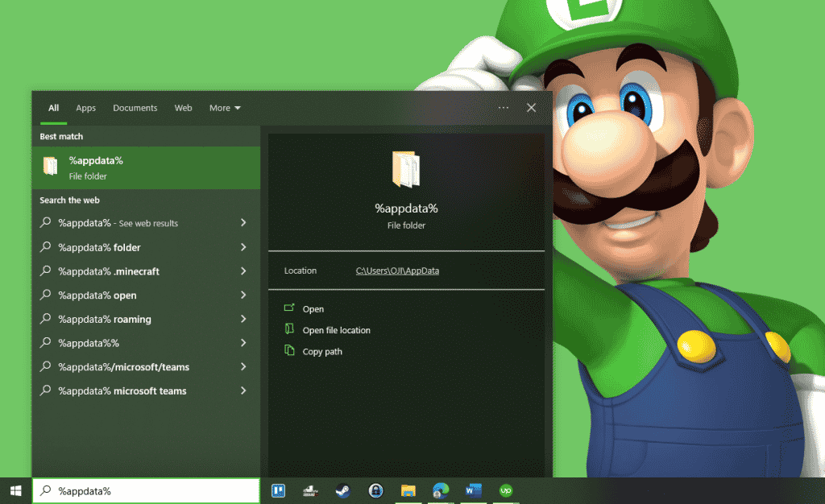Open File Explorer from the taskbar
Image resolution: width=825 pixels, height=504 pixels.
(408, 490)
